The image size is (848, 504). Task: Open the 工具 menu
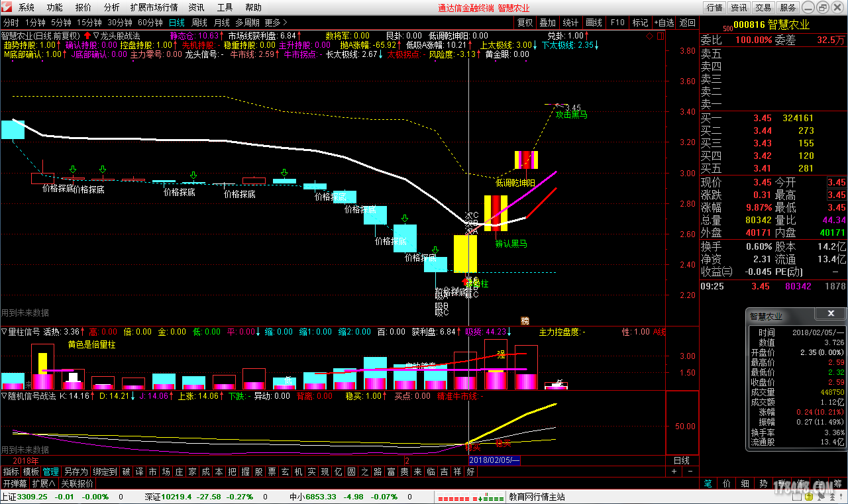point(225,8)
